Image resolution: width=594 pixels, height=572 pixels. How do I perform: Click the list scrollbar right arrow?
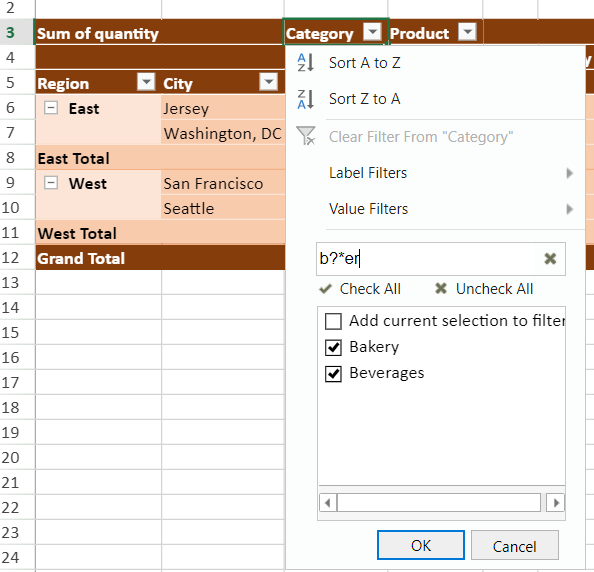click(556, 503)
